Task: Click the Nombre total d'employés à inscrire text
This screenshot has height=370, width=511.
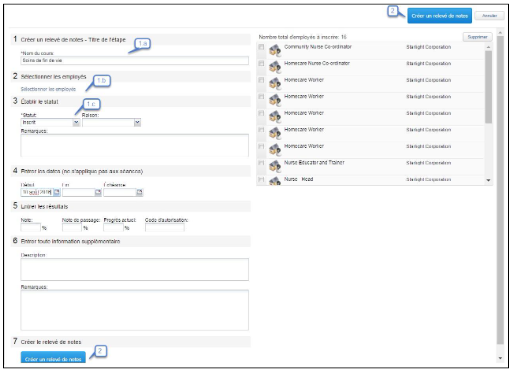Action: (x=302, y=37)
